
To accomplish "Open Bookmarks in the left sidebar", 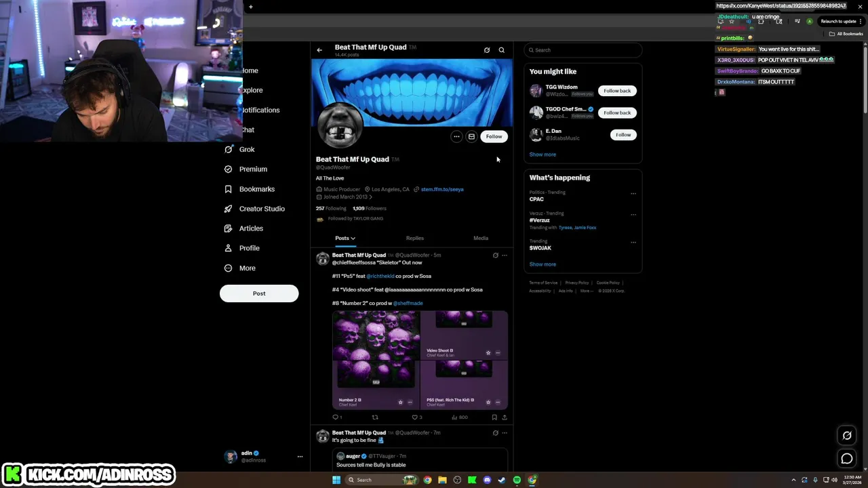I will click(x=250, y=189).
